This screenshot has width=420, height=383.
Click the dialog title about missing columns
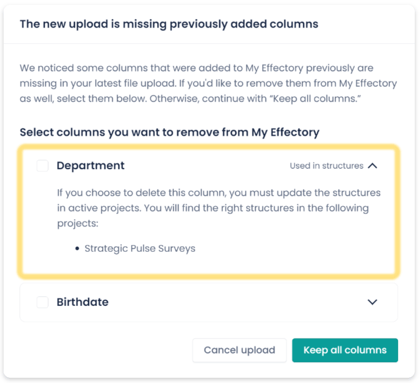pos(169,24)
